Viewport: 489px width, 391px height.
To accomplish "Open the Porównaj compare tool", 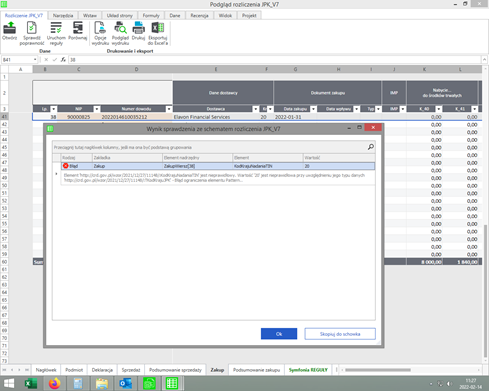I will [78, 29].
